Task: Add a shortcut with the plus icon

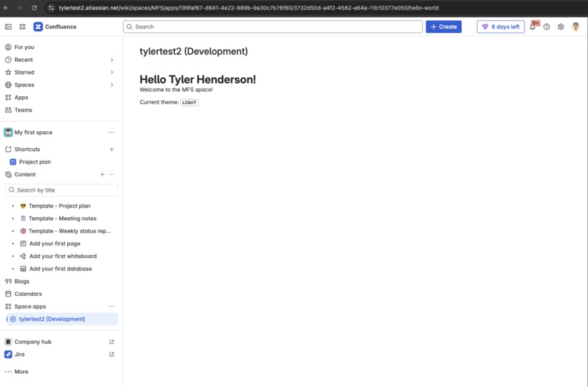Action: [x=112, y=149]
